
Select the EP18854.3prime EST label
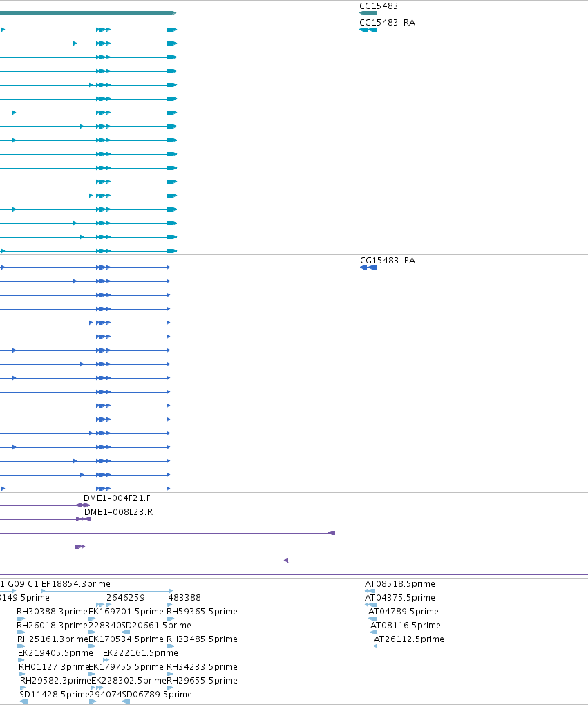click(x=75, y=583)
